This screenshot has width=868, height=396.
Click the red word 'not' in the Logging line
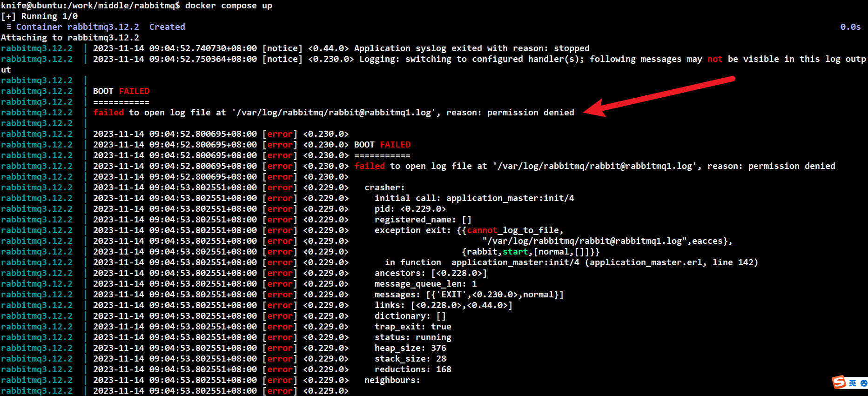point(715,59)
